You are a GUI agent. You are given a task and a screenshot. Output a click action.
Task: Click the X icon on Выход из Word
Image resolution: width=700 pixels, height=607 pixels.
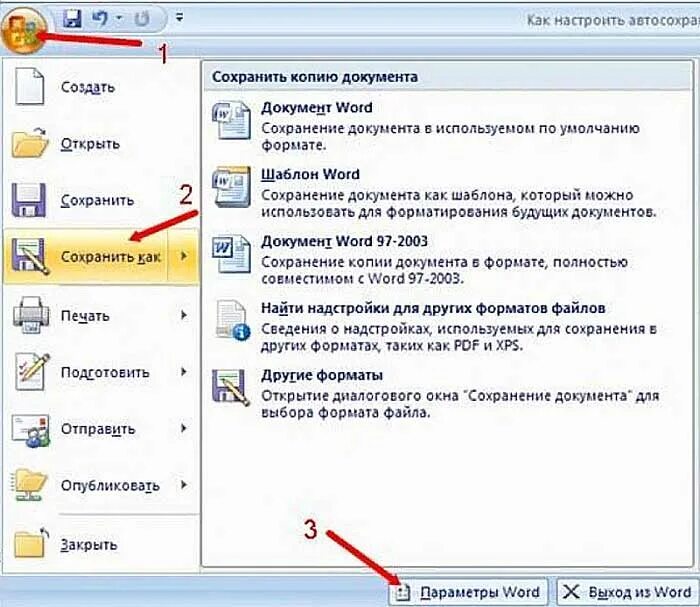coord(571,592)
